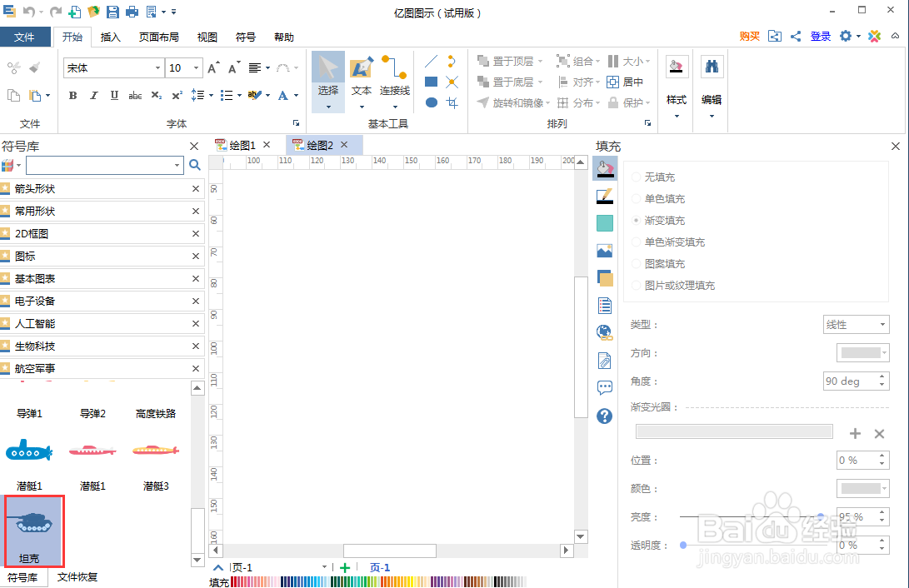Open the image panel icon in sidebar
The width and height of the screenshot is (909, 588).
coord(605,251)
